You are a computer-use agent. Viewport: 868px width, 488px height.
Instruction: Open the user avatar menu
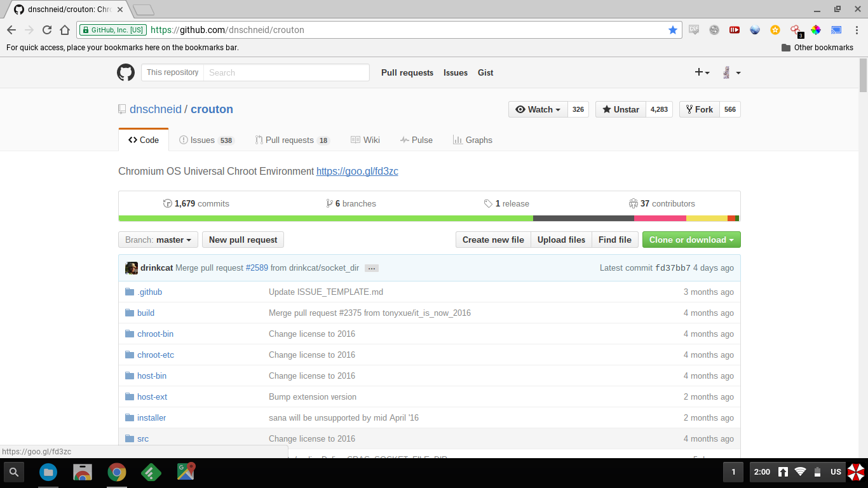click(x=731, y=72)
